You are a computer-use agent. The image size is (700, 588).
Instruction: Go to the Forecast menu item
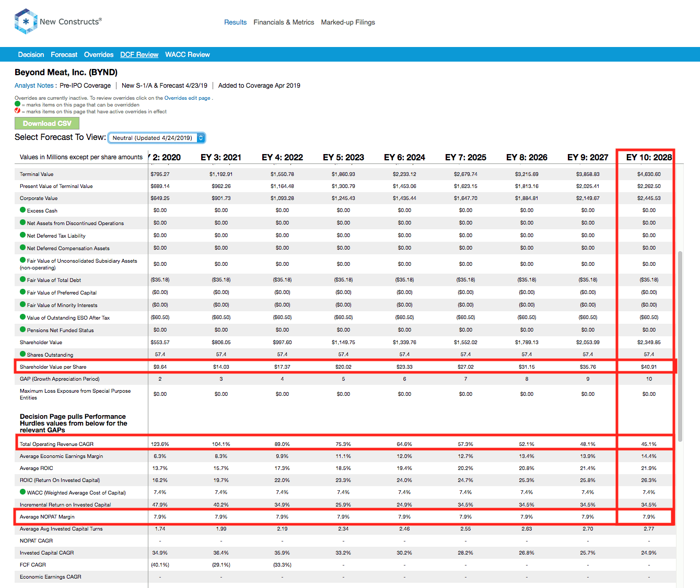64,54
